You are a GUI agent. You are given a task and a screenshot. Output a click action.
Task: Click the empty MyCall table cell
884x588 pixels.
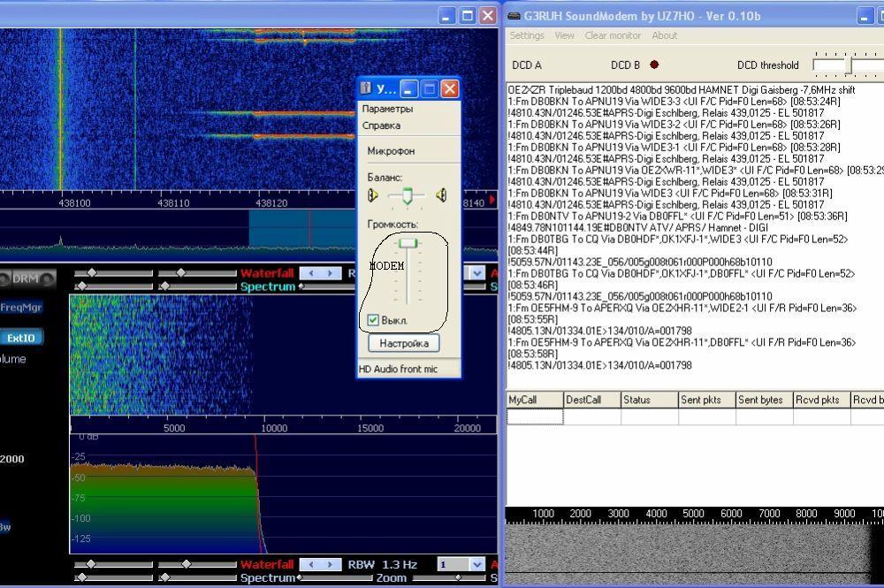534,416
